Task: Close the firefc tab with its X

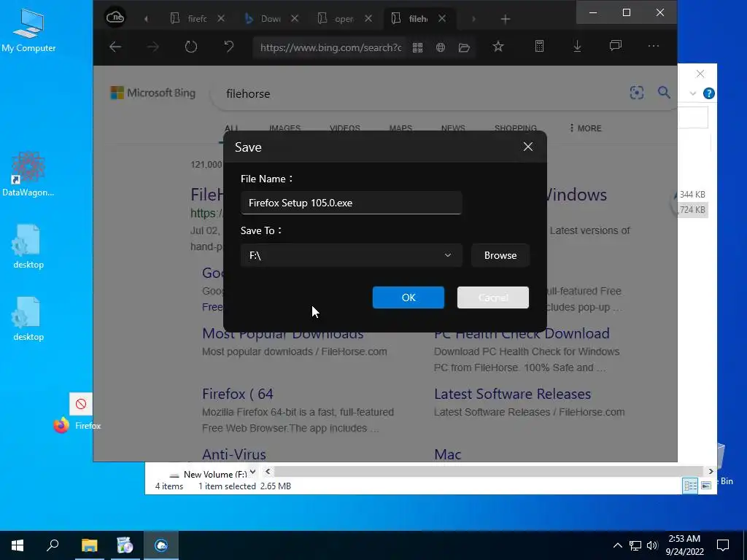Action: coord(220,18)
